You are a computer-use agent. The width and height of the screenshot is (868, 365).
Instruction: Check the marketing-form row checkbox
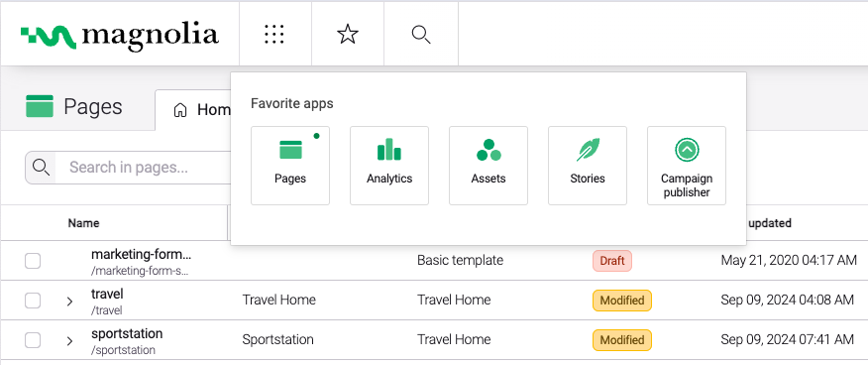[x=33, y=260]
